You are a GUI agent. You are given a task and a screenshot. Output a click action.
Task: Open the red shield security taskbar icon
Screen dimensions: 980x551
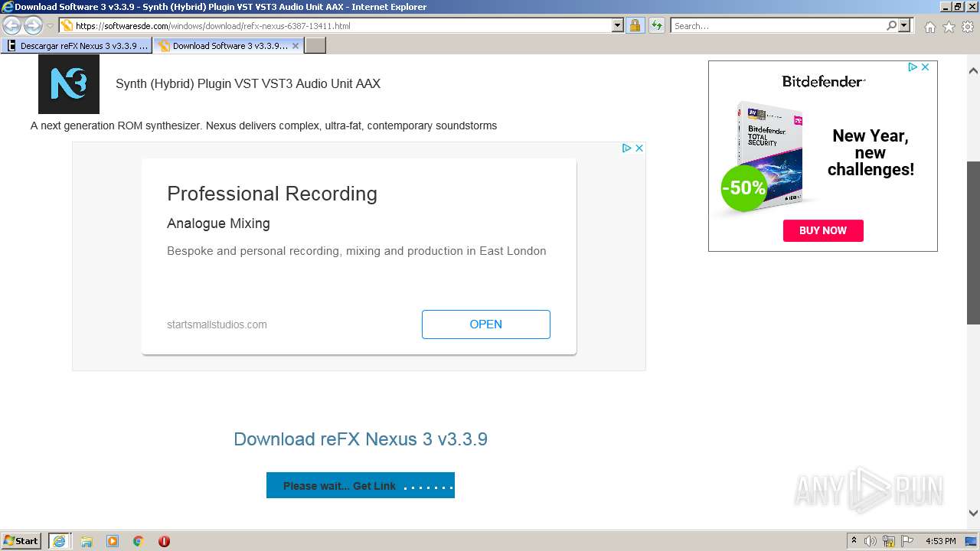[164, 541]
